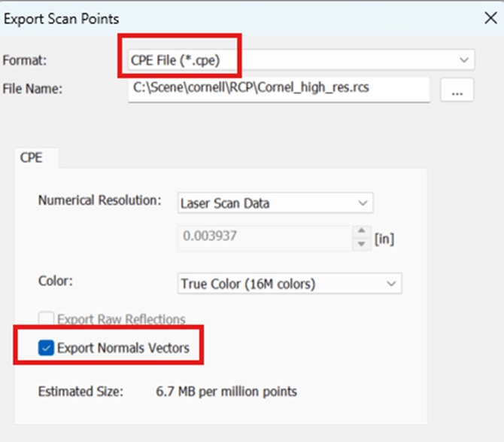Toggle the Export Raw Reflections checkbox
Image resolution: width=504 pixels, height=442 pixels.
[46, 319]
